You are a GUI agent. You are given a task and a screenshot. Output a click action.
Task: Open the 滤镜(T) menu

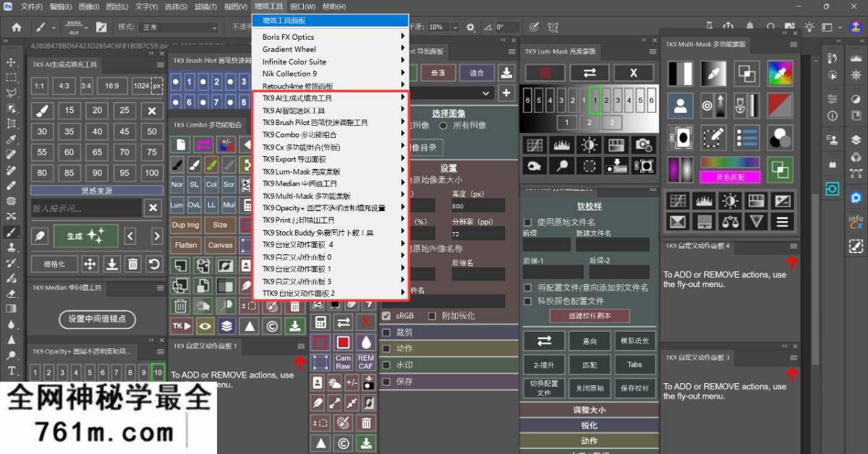click(x=205, y=7)
